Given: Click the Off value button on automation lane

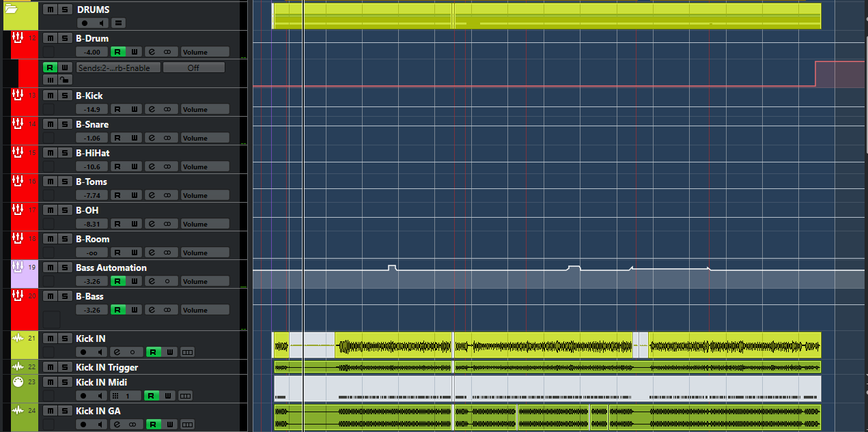Looking at the screenshot, I should [193, 68].
